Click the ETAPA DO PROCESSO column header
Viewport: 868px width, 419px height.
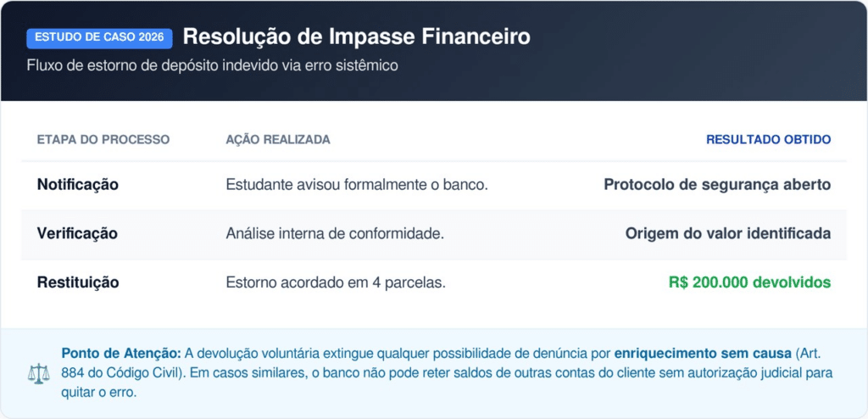point(103,139)
